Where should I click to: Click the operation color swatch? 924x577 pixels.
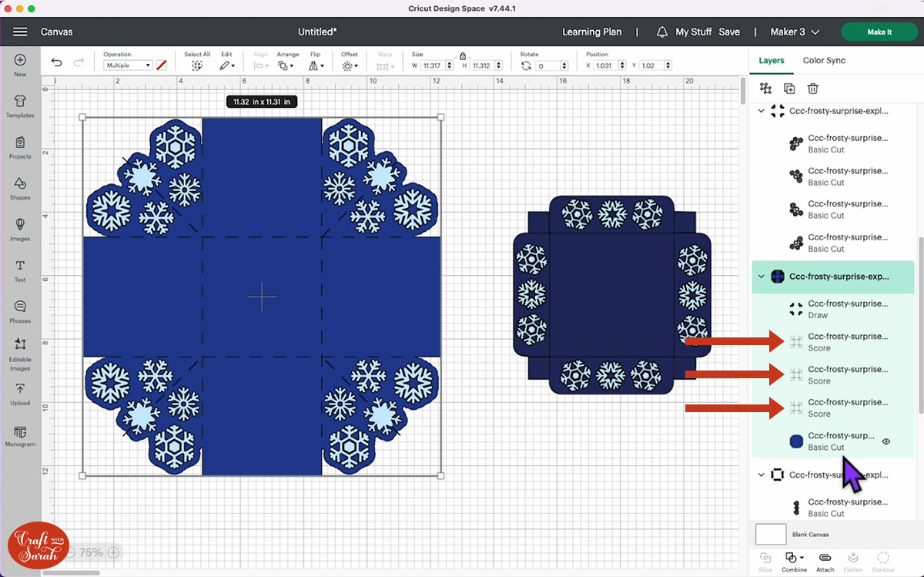[x=161, y=65]
